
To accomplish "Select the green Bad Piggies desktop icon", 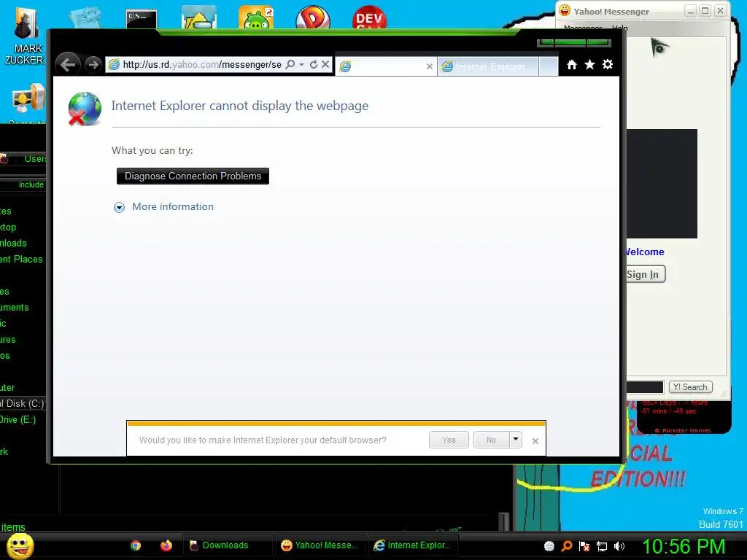I will tap(256, 18).
